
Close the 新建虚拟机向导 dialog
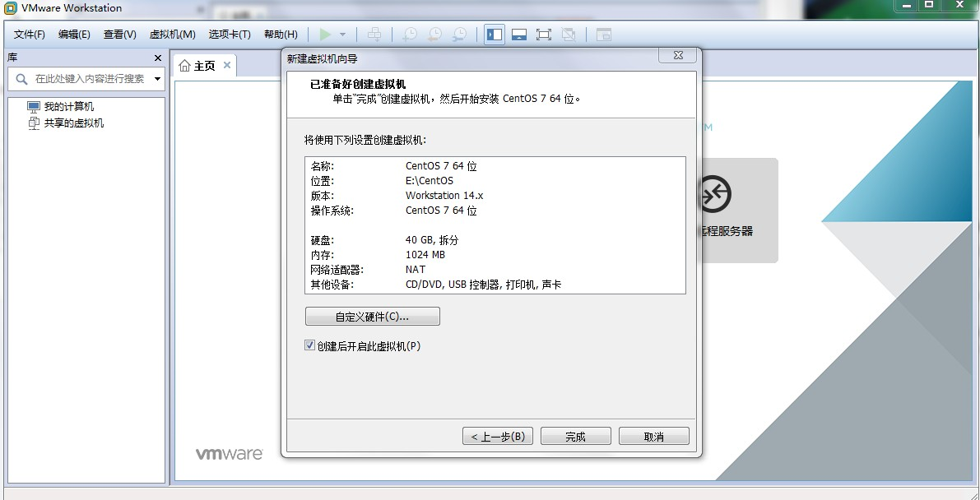[677, 56]
